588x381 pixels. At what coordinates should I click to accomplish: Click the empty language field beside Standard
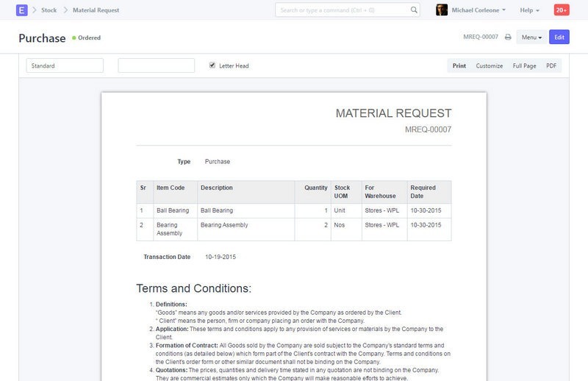click(x=156, y=65)
